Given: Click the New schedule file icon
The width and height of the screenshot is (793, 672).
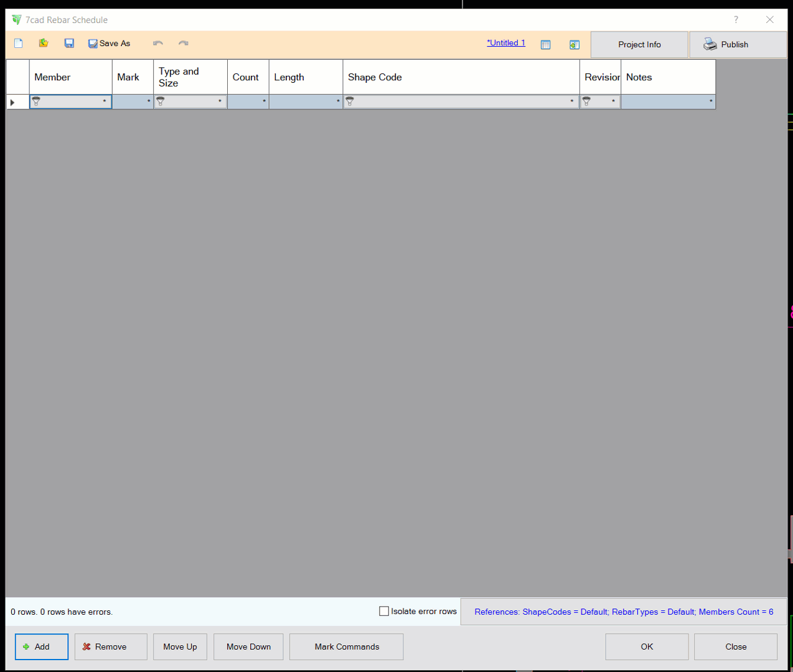Looking at the screenshot, I should point(19,44).
